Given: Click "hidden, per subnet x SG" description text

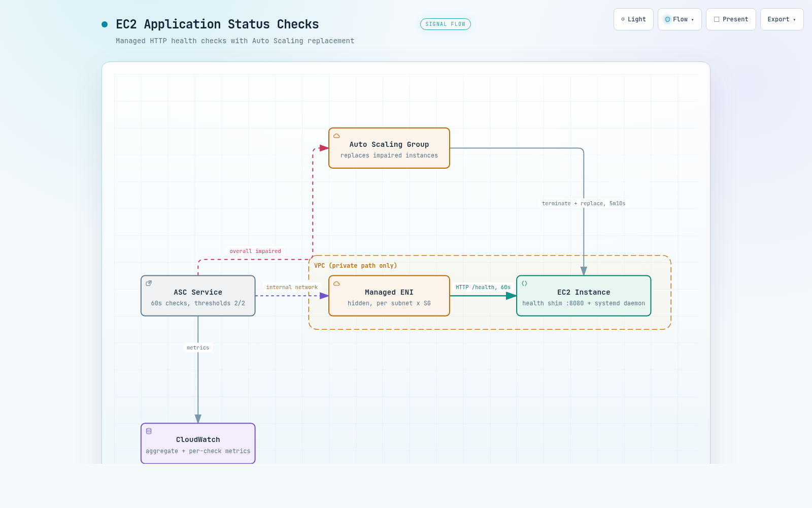Looking at the screenshot, I should [x=389, y=304].
